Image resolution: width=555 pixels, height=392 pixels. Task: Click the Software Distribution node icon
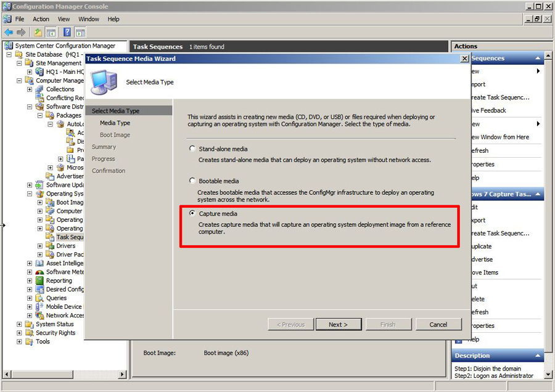[x=39, y=107]
